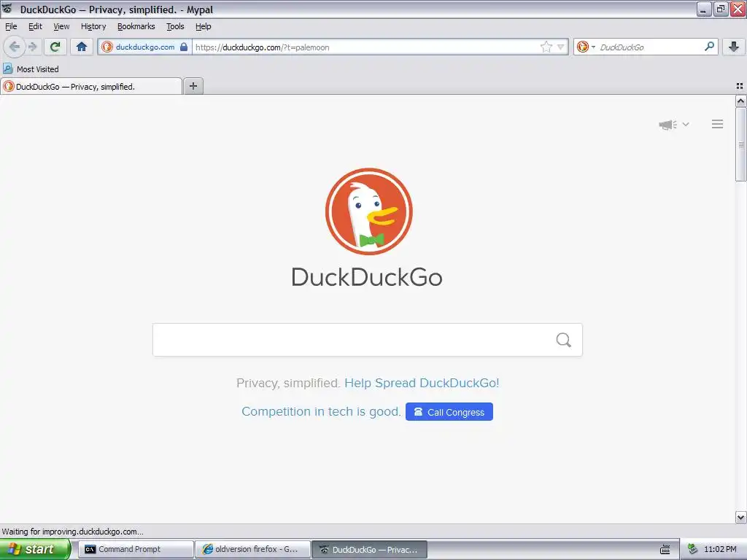Switch to oldversion firefox taskbar window
747x560 pixels.
click(x=253, y=550)
